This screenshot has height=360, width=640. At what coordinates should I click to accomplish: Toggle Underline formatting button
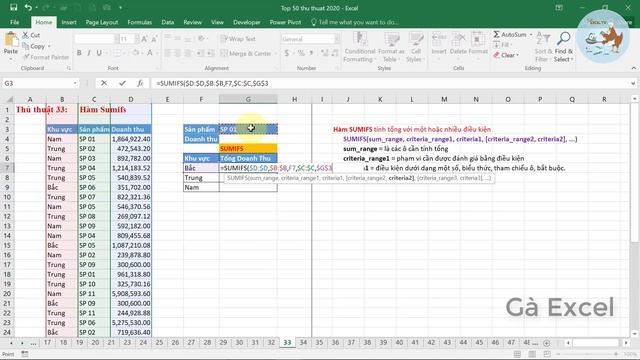coord(99,53)
